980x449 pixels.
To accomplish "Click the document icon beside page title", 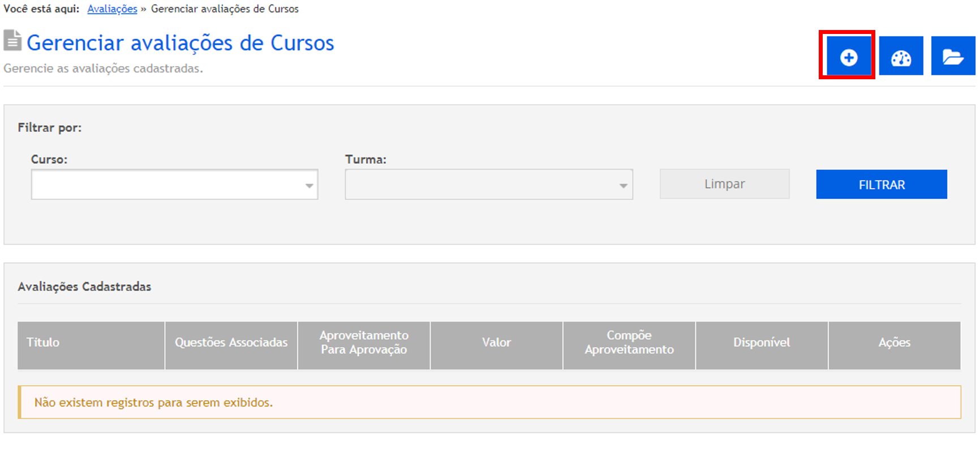I will click(x=12, y=41).
